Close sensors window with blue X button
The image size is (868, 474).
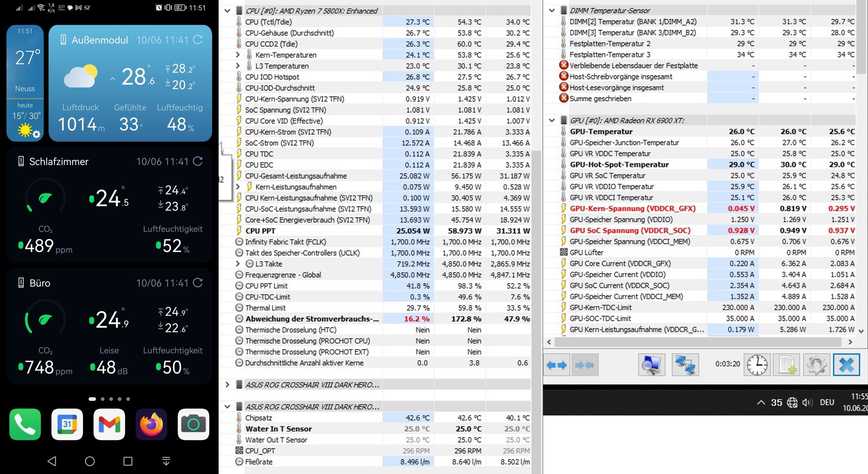click(x=846, y=365)
